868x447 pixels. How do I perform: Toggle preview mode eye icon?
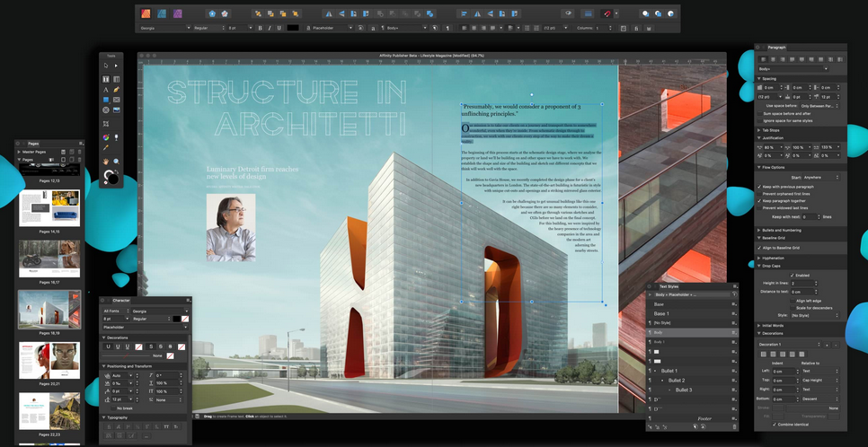point(568,13)
